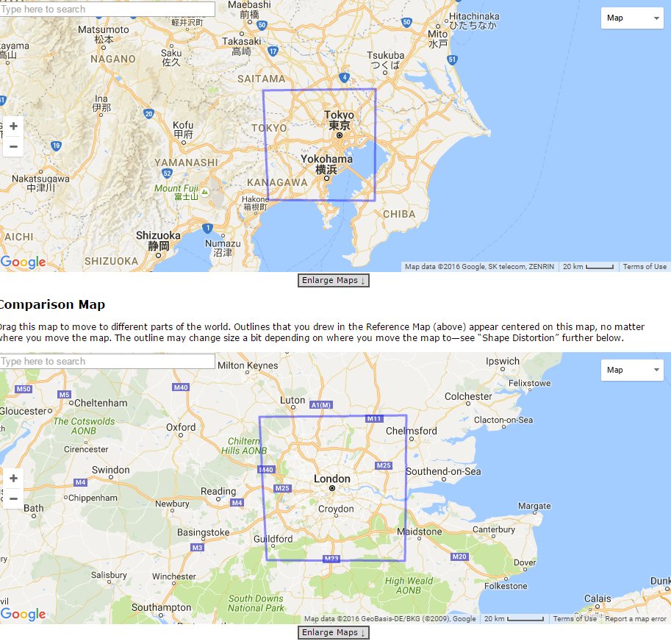Click the Shizuoka city label

(x=158, y=240)
